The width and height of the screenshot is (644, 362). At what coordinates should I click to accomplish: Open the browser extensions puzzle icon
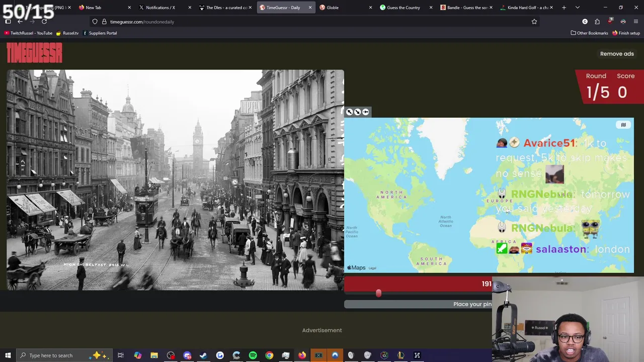coord(597,22)
